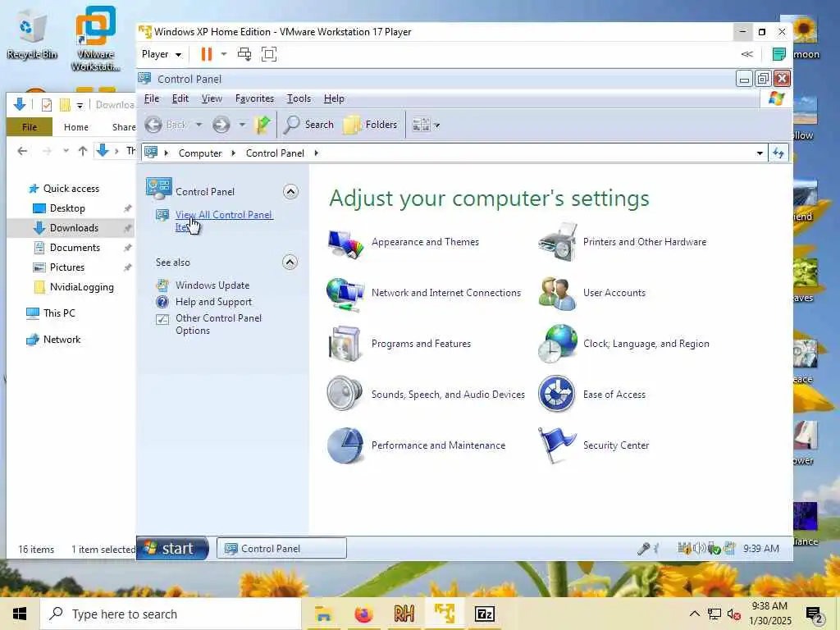840x630 pixels.
Task: Click View All Control Panel Items link
Action: coord(225,221)
